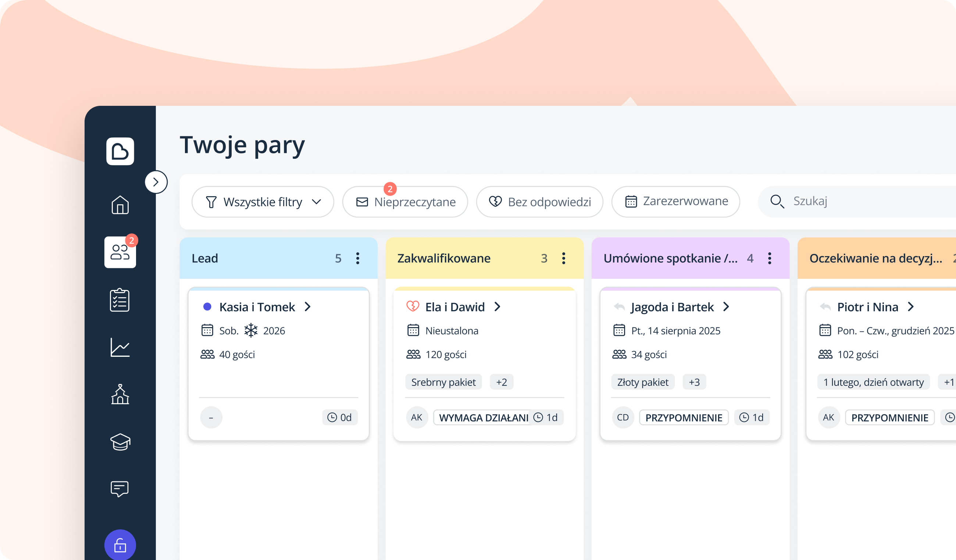
Task: Open the statistics chart sidebar icon
Action: click(120, 347)
